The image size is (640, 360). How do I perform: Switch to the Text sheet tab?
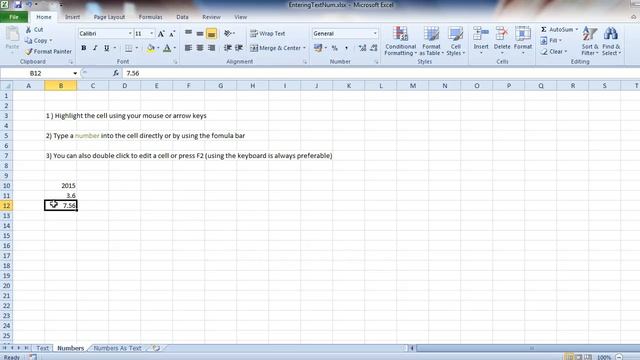pos(42,348)
